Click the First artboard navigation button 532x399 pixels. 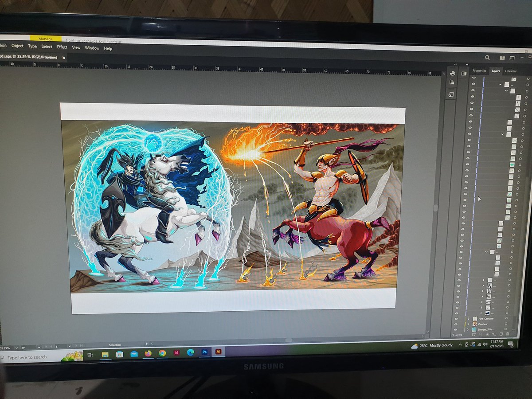click(46, 346)
